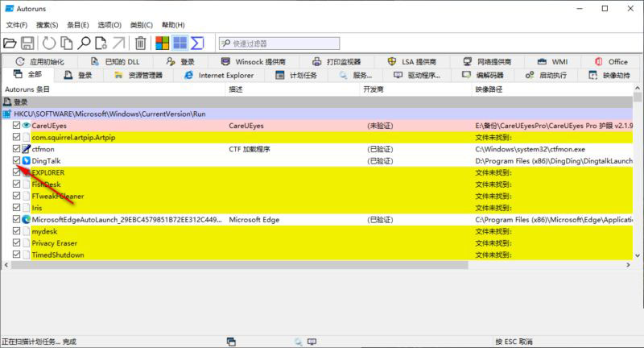
Task: Click the Find magnifier toolbar icon
Action: 84,43
